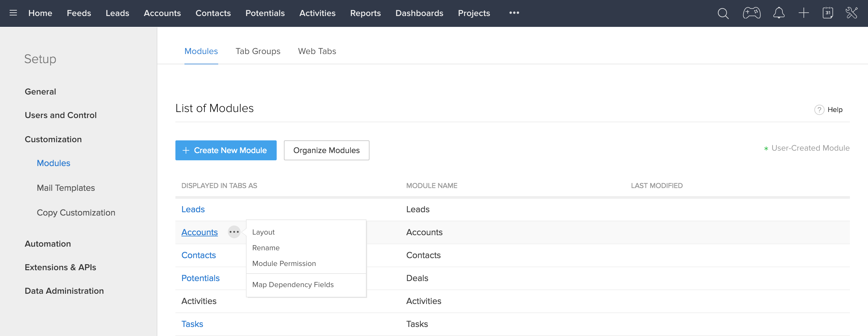Select Mail Templates in the sidebar

(66, 187)
